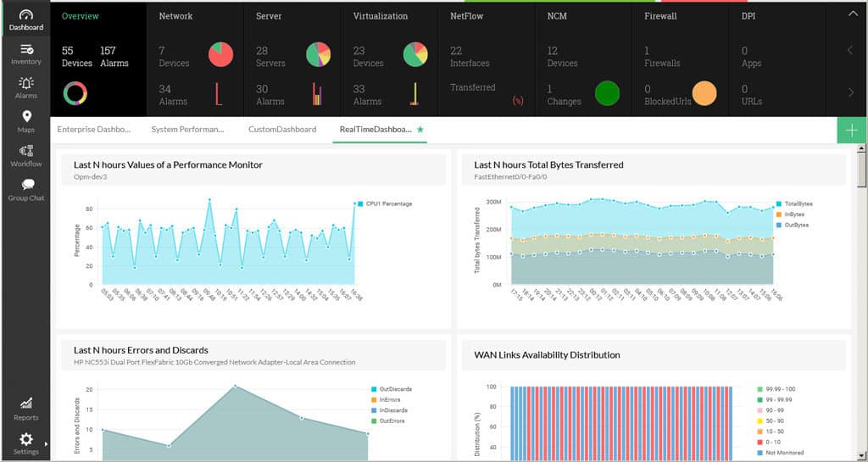Toggle 0 - 10 availability legend entry
The image size is (868, 462).
(770, 443)
